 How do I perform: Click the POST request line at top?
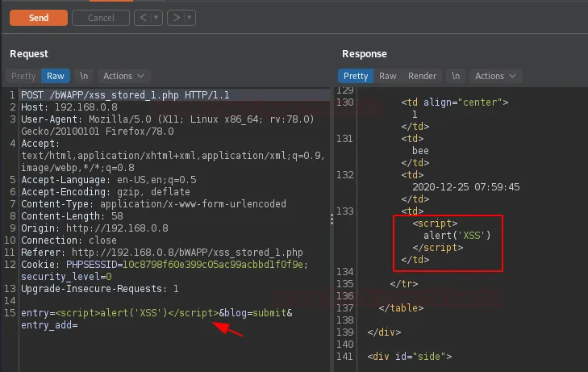tap(125, 95)
